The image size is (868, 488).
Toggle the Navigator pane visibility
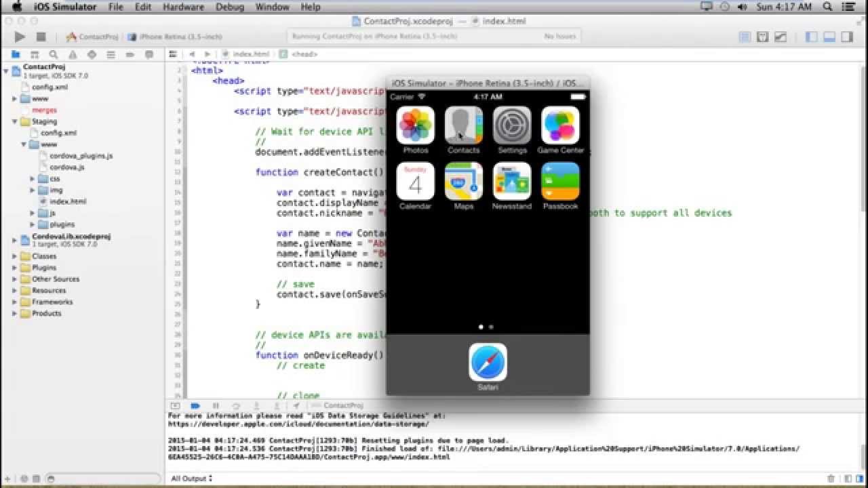[811, 37]
